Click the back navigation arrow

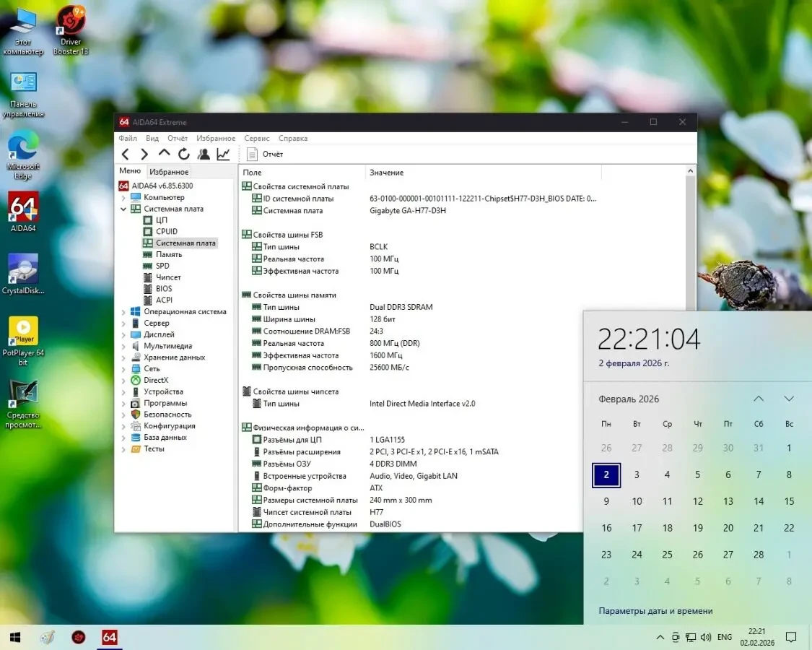point(125,154)
